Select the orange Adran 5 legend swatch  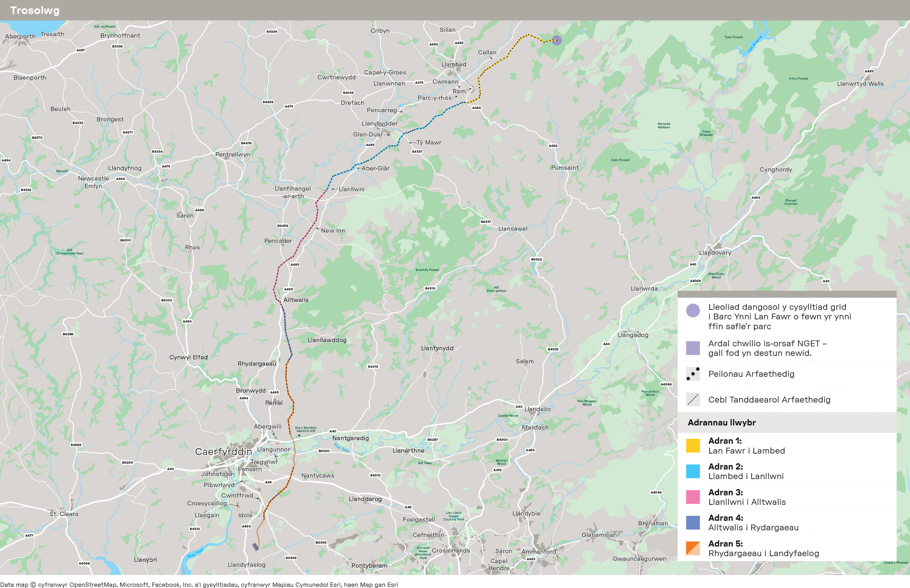[x=693, y=548]
